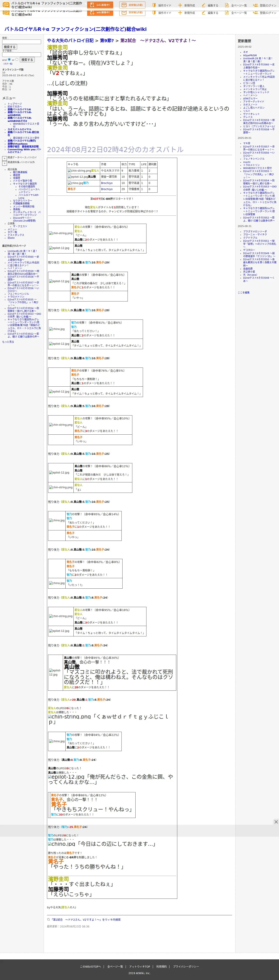Open ATMグルマー in the update history

click(250, 99)
